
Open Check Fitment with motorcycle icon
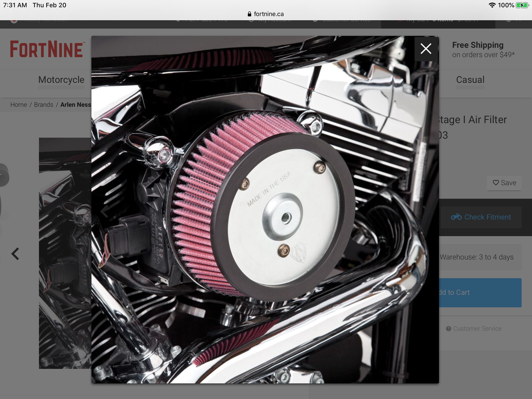[x=481, y=217]
